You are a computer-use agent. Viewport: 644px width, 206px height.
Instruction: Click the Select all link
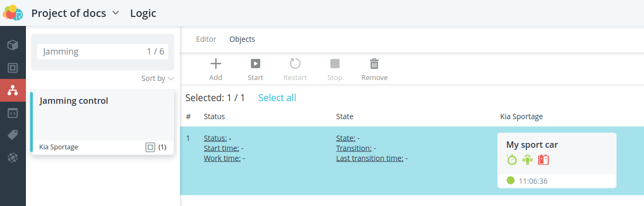(277, 98)
